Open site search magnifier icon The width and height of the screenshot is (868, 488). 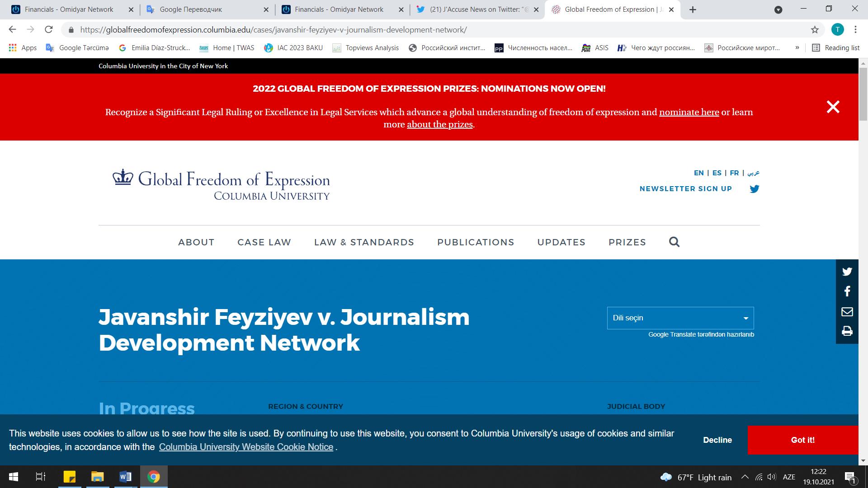pyautogui.click(x=674, y=242)
